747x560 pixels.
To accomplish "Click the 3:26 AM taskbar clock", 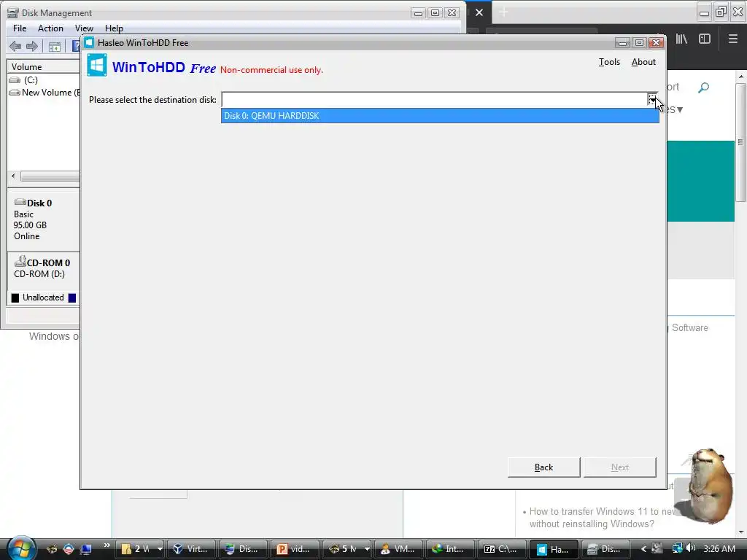I will pos(719,548).
